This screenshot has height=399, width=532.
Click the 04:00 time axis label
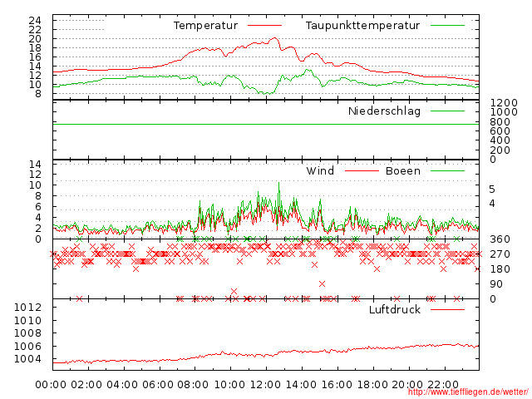122,385
